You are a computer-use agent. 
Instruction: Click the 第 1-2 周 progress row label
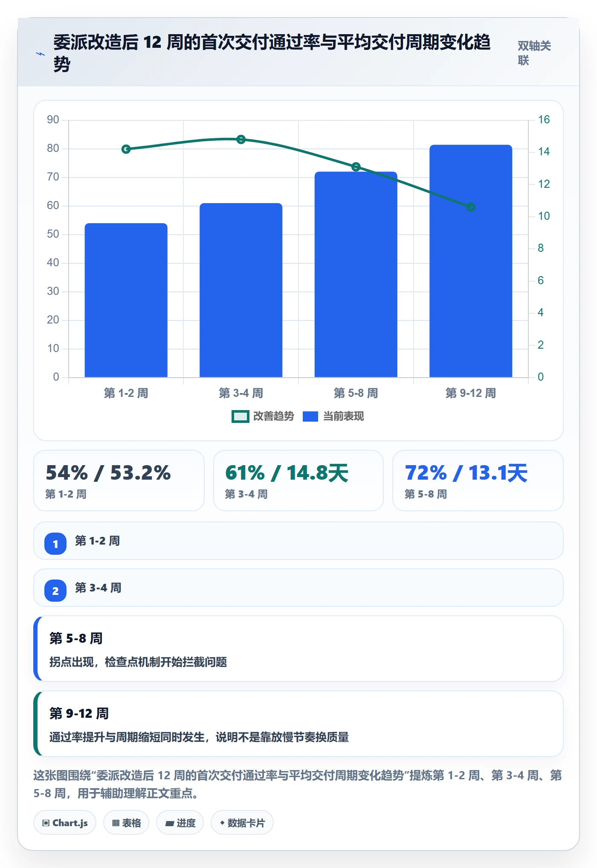(98, 541)
